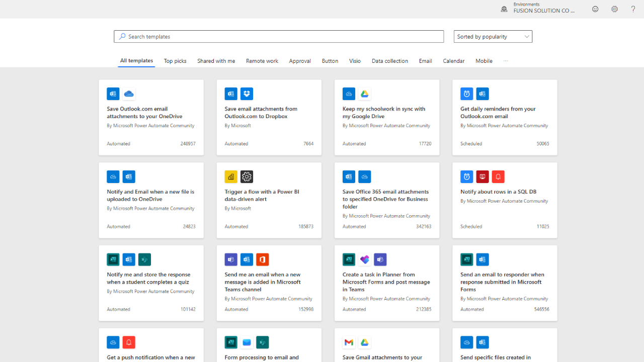This screenshot has height=362, width=644.
Task: Switch to the Button tab
Action: pyautogui.click(x=330, y=61)
